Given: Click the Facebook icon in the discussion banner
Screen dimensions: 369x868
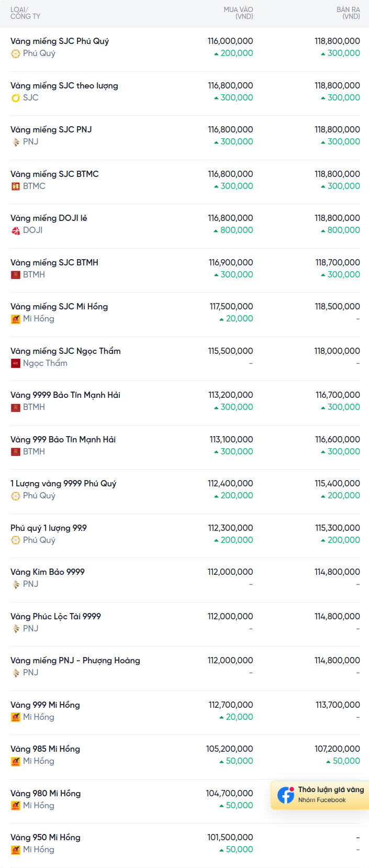Looking at the screenshot, I should pyautogui.click(x=286, y=795).
